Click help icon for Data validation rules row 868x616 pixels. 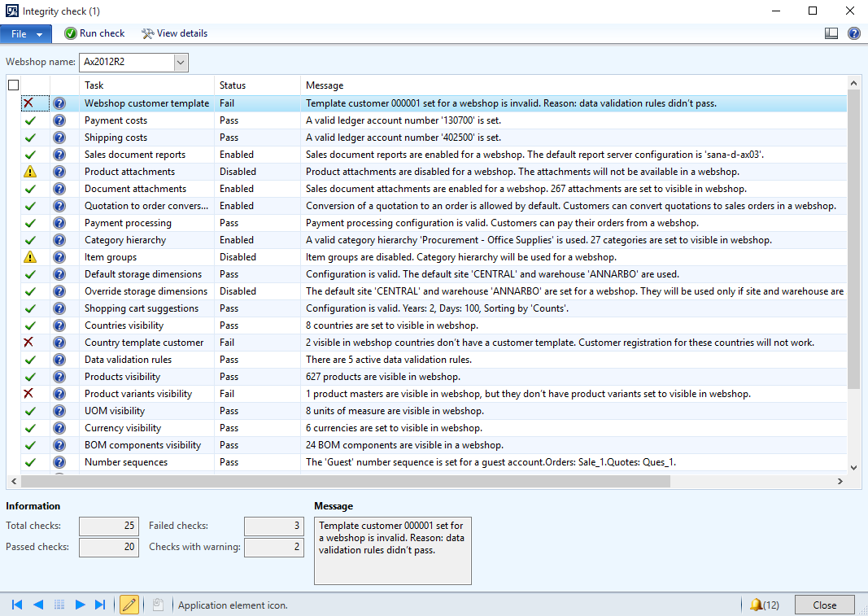59,360
